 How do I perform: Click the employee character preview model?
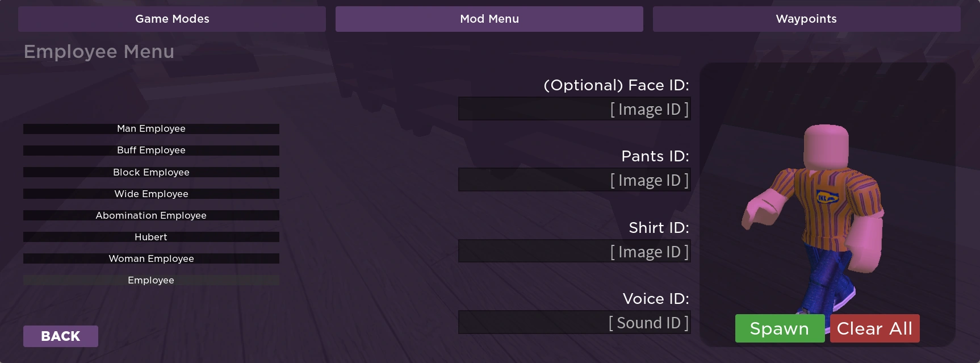coord(818,216)
